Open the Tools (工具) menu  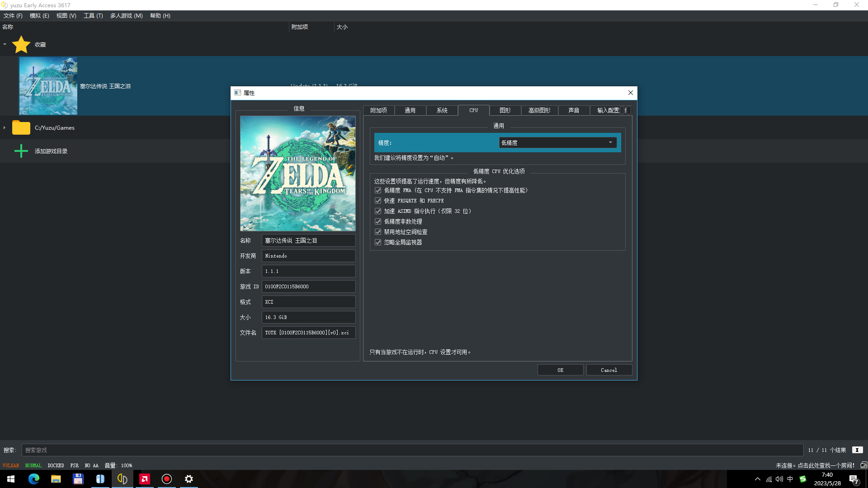[93, 16]
